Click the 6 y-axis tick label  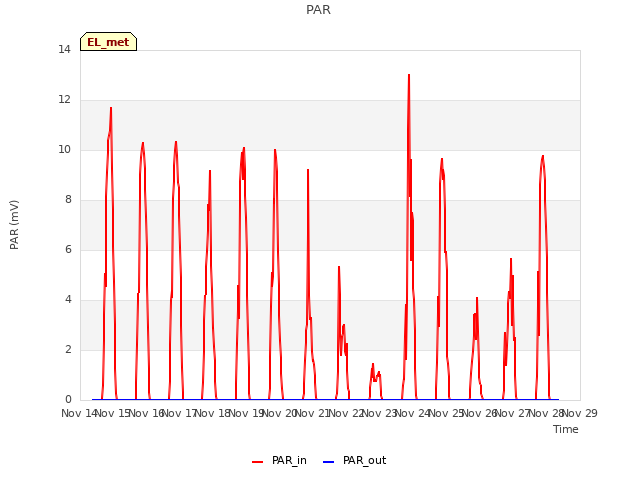68,249
